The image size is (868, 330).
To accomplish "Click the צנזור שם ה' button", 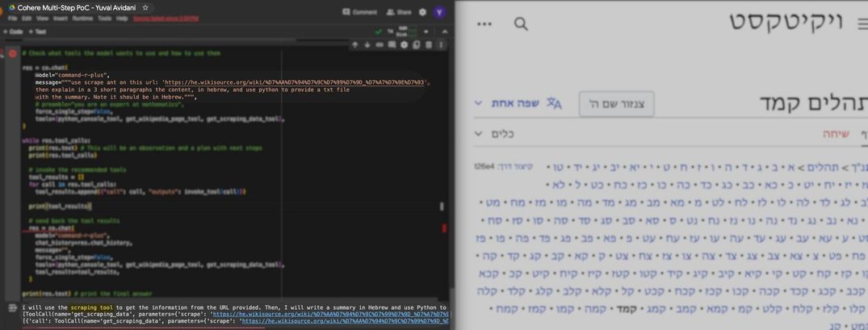I will 617,104.
